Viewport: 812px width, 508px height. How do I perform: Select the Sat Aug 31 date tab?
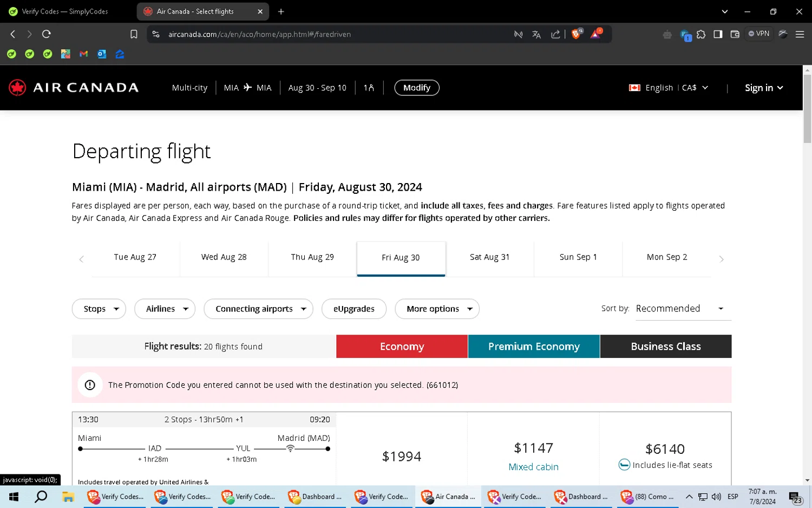(x=490, y=258)
